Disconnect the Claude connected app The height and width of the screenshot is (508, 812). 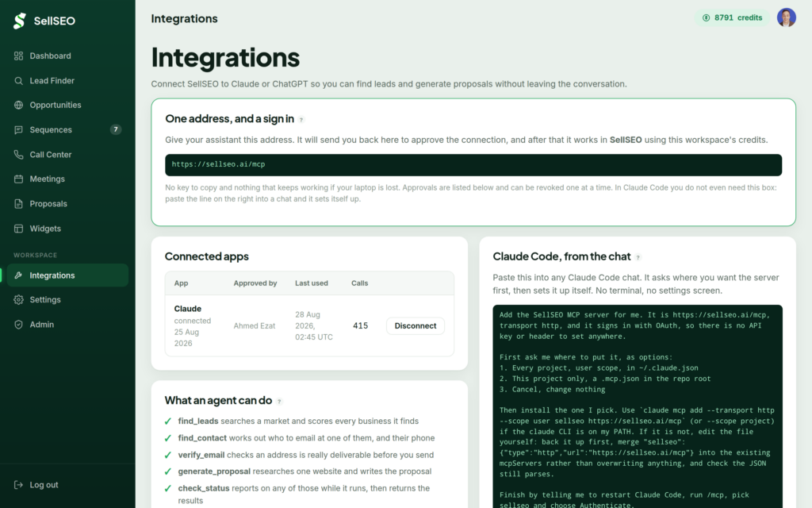pos(416,326)
